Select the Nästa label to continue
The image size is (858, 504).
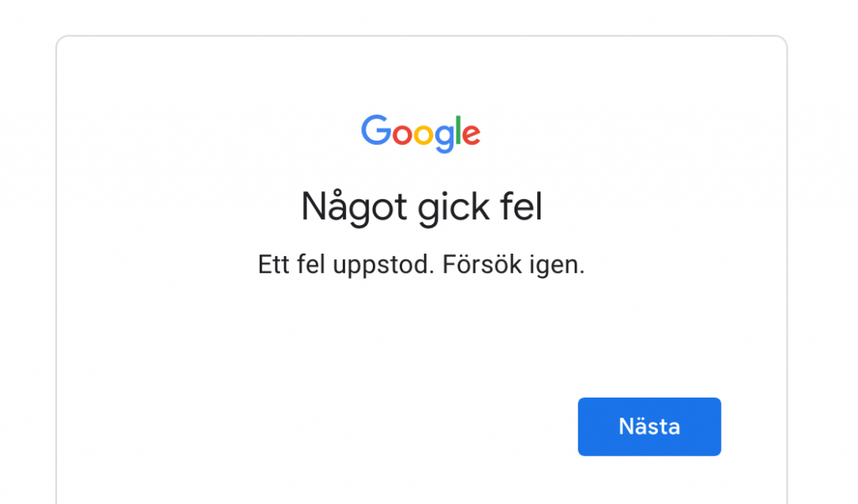[x=649, y=426]
